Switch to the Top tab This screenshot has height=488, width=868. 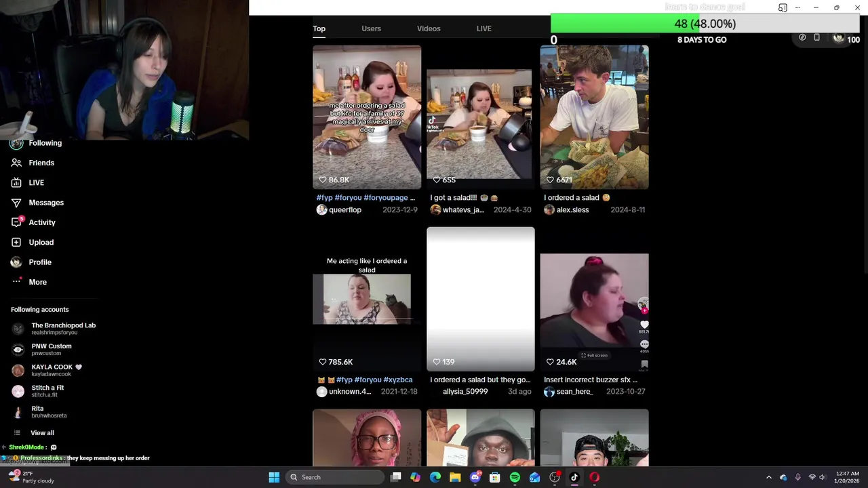click(x=319, y=28)
